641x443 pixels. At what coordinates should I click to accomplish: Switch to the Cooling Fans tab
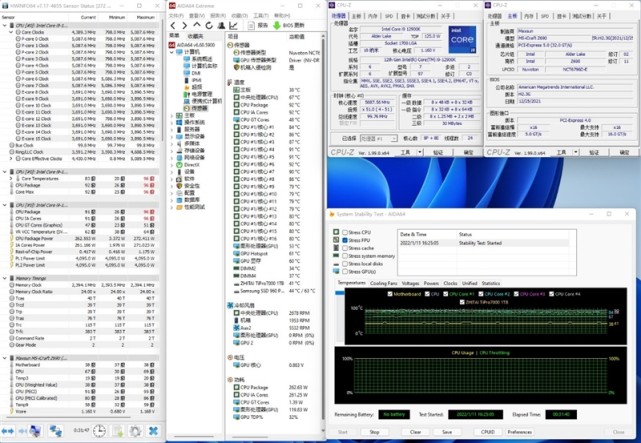pyautogui.click(x=383, y=283)
